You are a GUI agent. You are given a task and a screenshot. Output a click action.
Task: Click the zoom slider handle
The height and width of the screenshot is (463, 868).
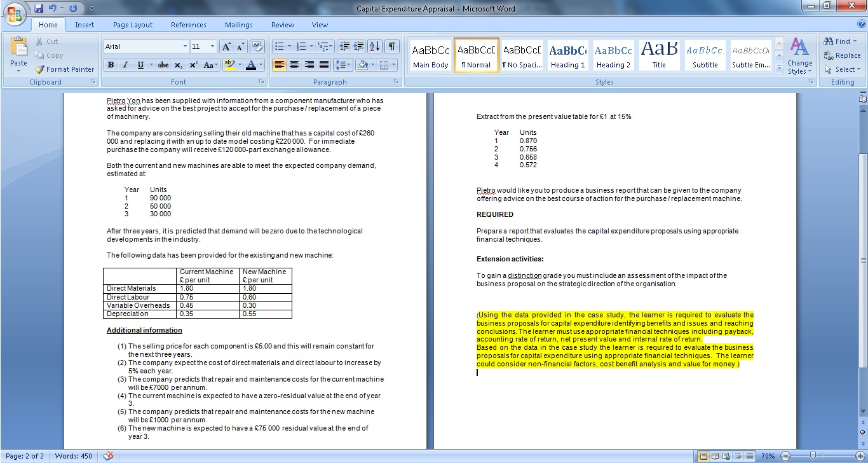[811, 456]
